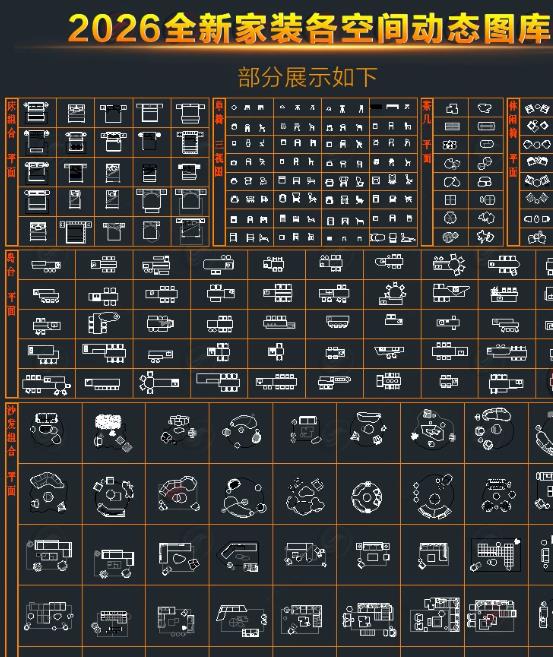This screenshot has width=553, height=657.
Task: Select grid-tiled sofa layout in 沙发组合 third row
Action: (x=496, y=554)
